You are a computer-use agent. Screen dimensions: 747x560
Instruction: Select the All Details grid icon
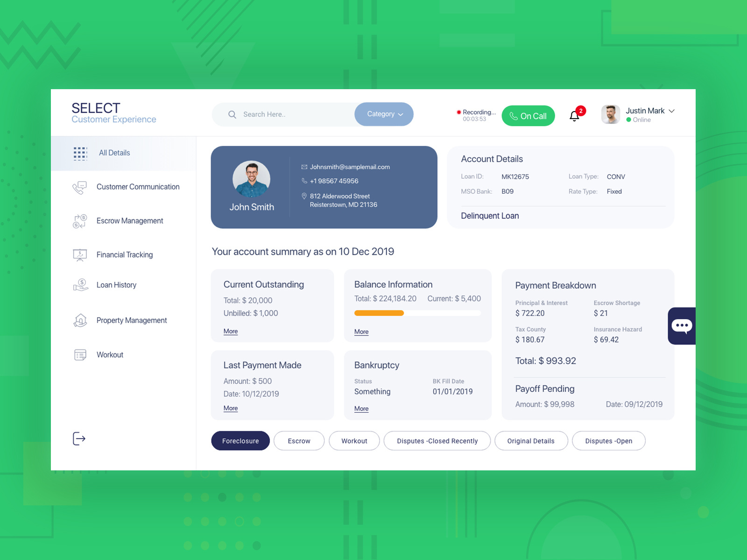point(80,153)
